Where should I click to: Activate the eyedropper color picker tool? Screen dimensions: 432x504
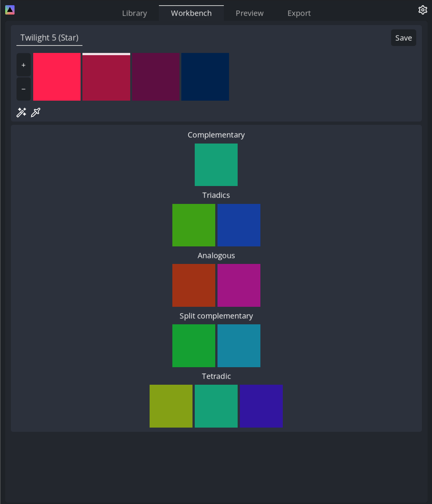point(35,112)
